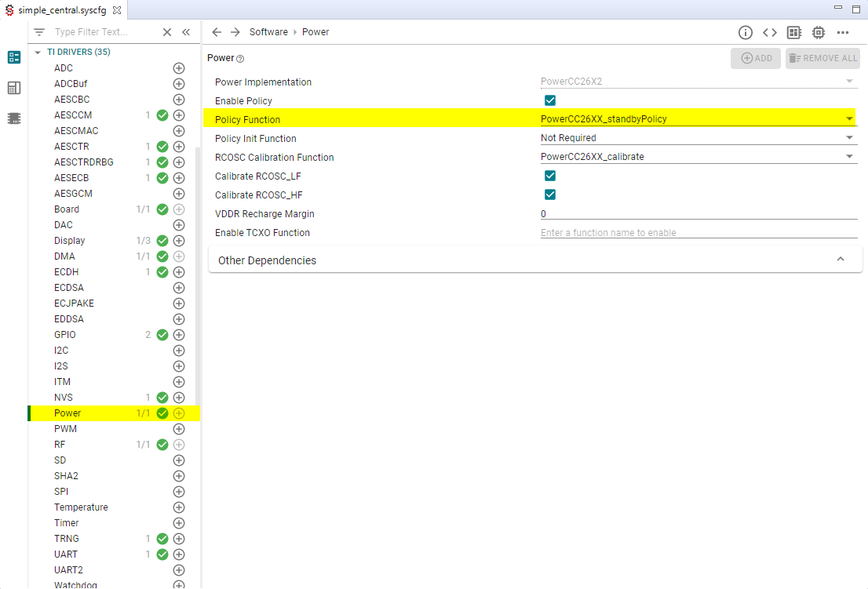Click the REMOVE ALL button

(x=822, y=58)
